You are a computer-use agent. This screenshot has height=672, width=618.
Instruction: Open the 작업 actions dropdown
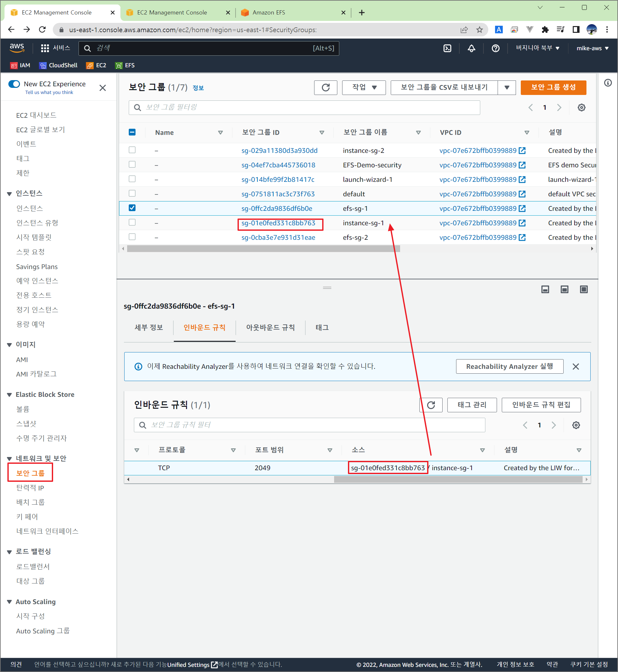point(363,88)
